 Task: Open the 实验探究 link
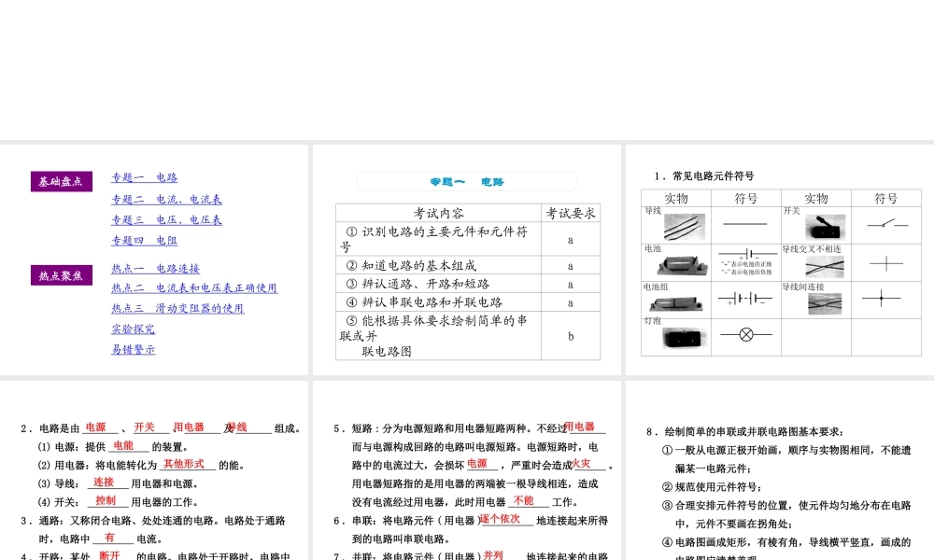[133, 329]
